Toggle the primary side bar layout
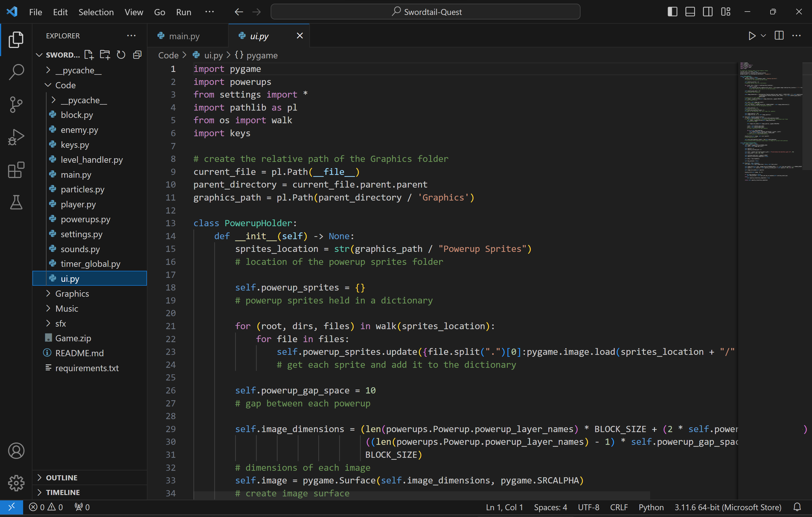812x517 pixels. [672, 12]
